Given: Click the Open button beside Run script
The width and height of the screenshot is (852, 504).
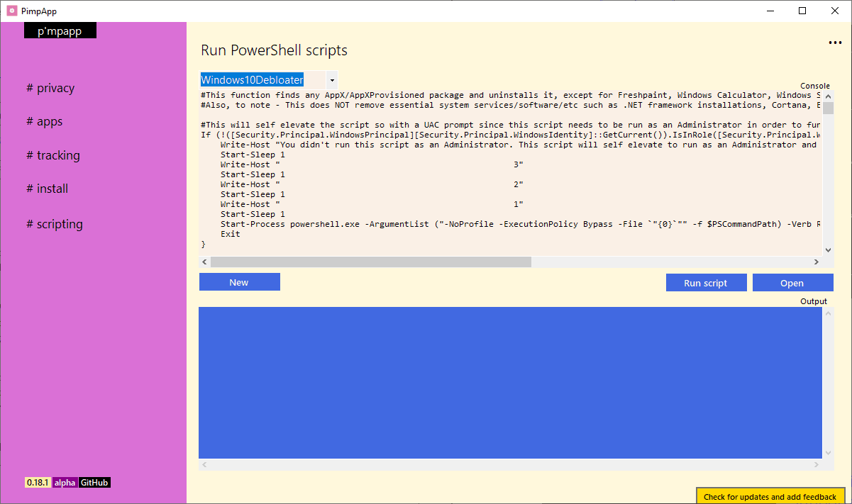Looking at the screenshot, I should [792, 281].
